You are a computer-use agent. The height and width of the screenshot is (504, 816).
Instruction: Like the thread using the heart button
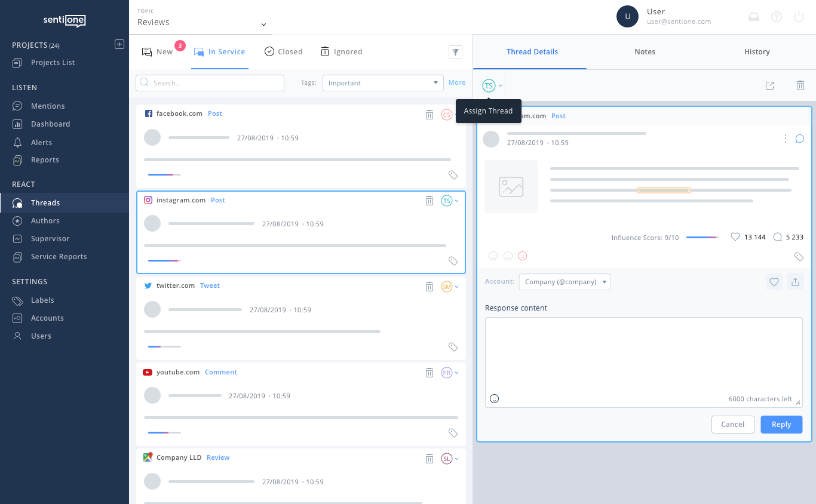point(774,281)
